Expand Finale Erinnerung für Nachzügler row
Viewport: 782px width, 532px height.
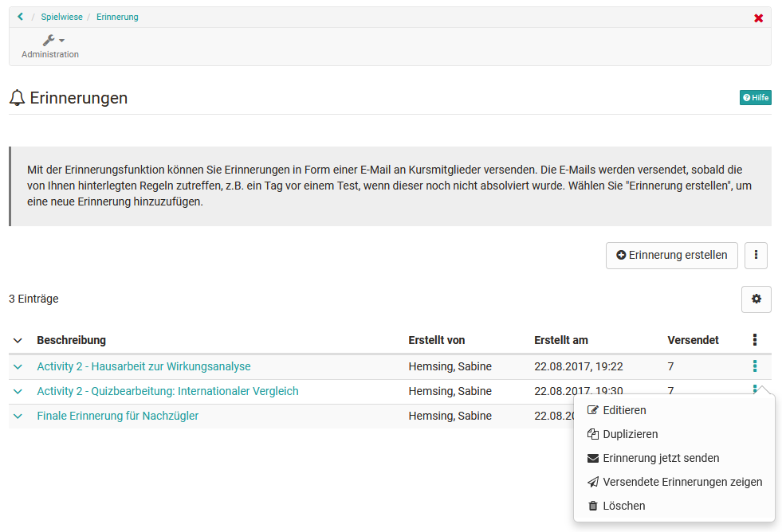18,417
